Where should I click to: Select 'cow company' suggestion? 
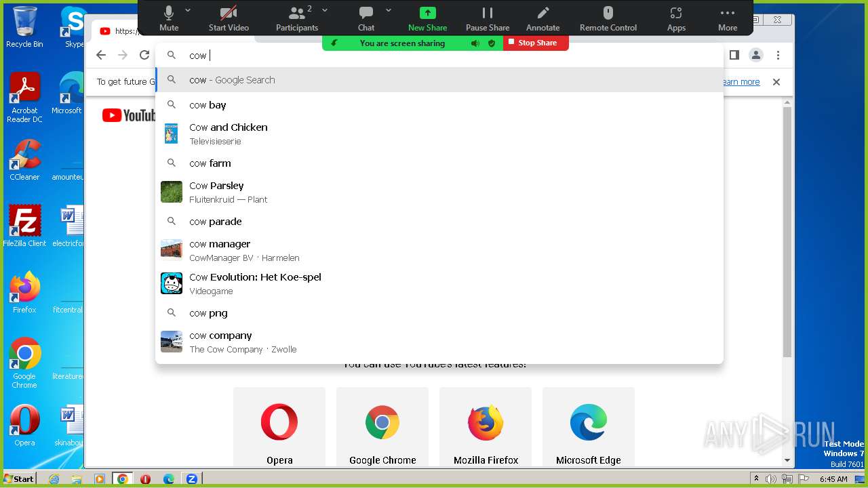pyautogui.click(x=439, y=342)
